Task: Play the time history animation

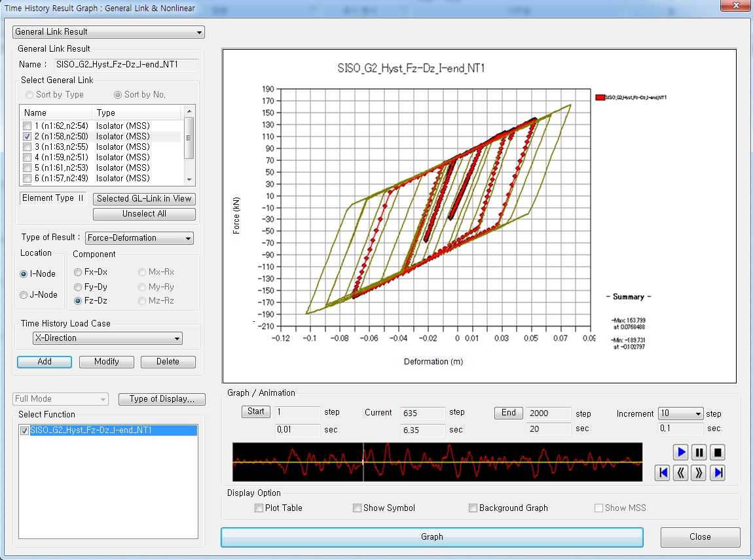Action: tap(680, 451)
